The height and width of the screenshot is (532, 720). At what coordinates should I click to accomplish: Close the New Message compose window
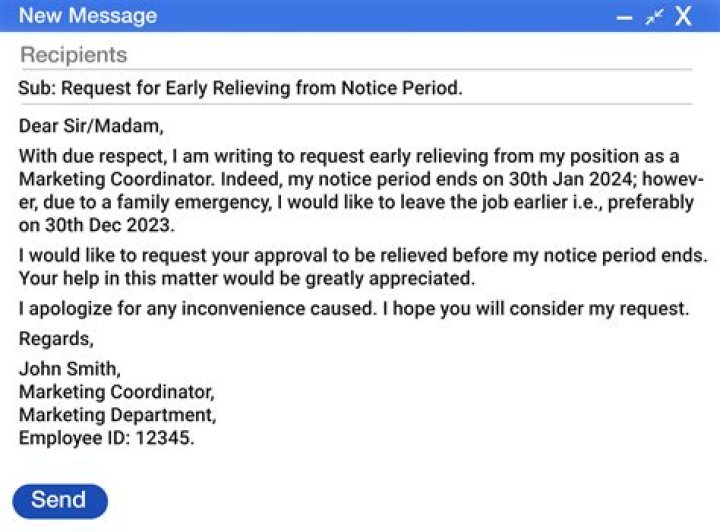684,17
